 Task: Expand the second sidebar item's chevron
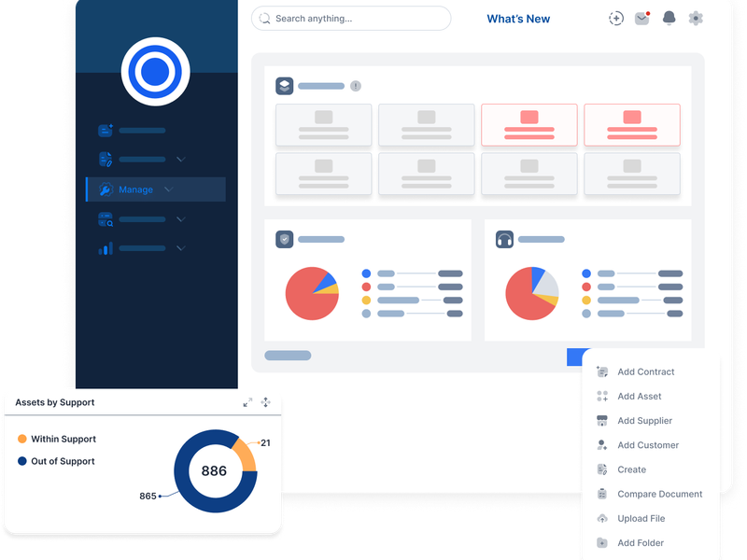(180, 159)
